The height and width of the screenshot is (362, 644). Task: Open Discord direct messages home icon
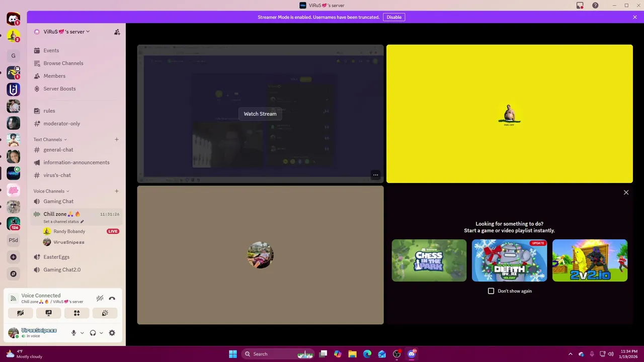(x=13, y=19)
